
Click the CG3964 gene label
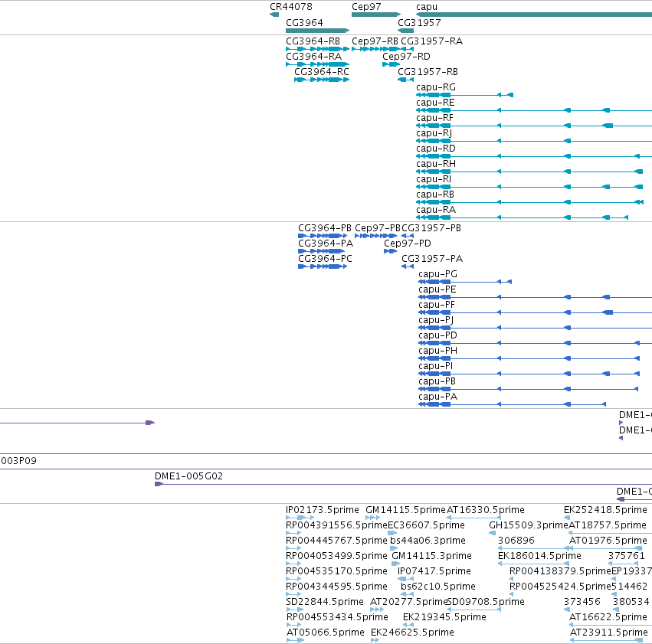tap(304, 22)
